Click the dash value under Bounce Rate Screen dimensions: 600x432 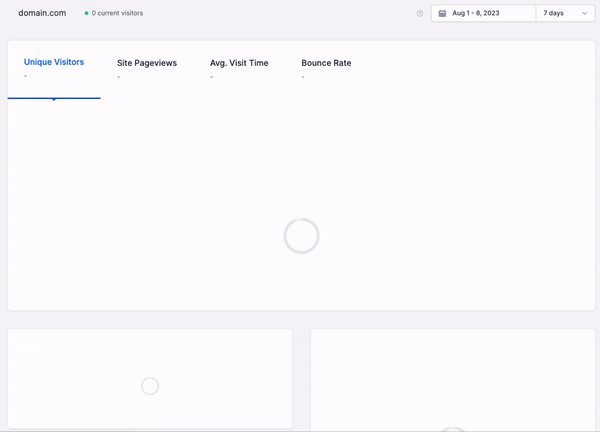click(303, 77)
